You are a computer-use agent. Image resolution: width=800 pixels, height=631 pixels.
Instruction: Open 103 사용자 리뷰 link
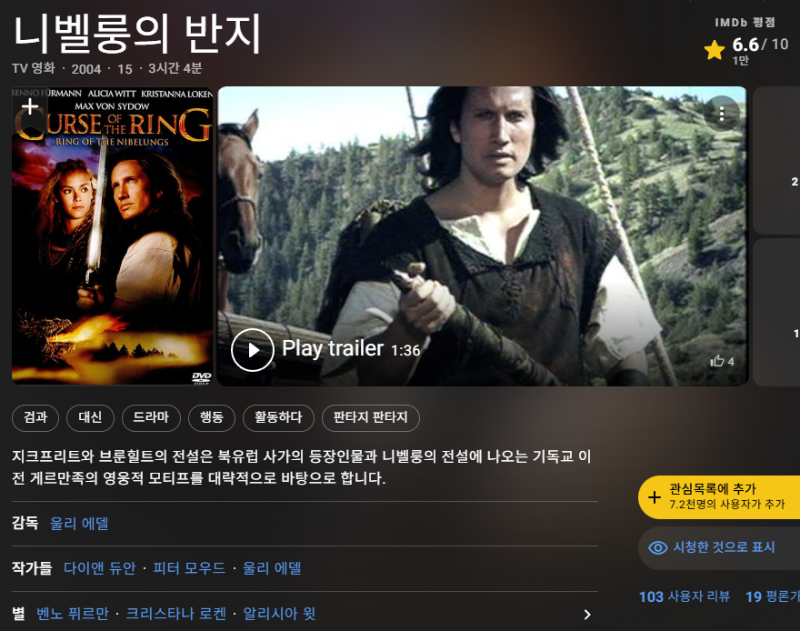(x=684, y=596)
